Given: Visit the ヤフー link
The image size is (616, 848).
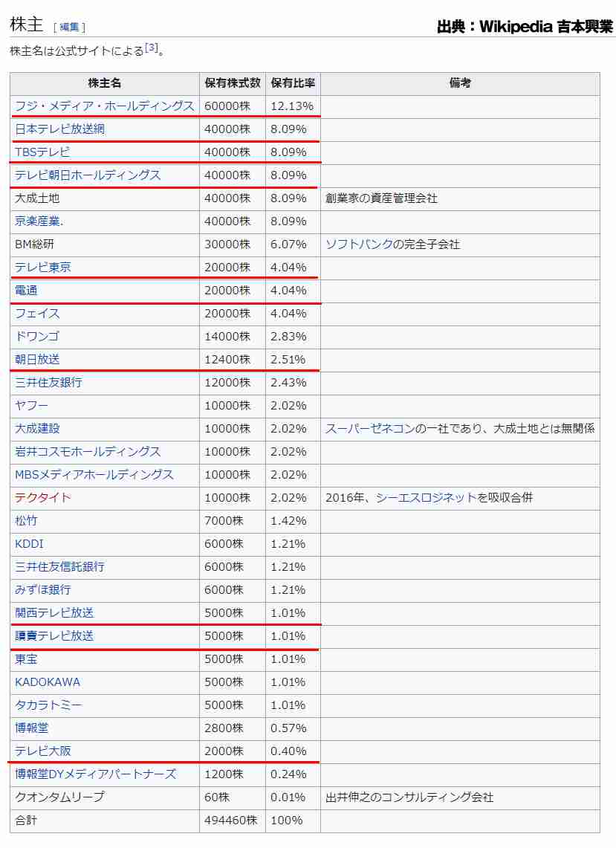Looking at the screenshot, I should [31, 406].
